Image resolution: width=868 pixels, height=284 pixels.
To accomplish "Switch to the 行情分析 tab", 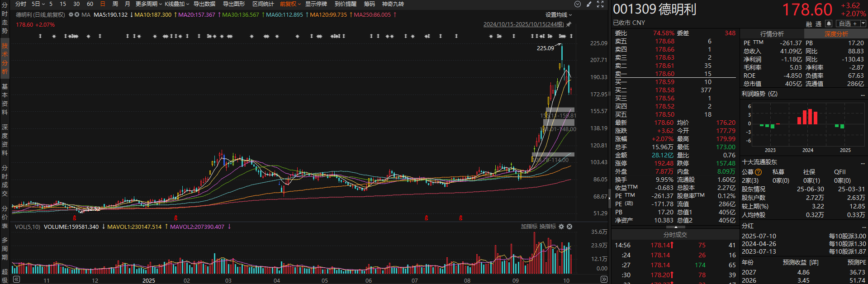I will coord(772,34).
